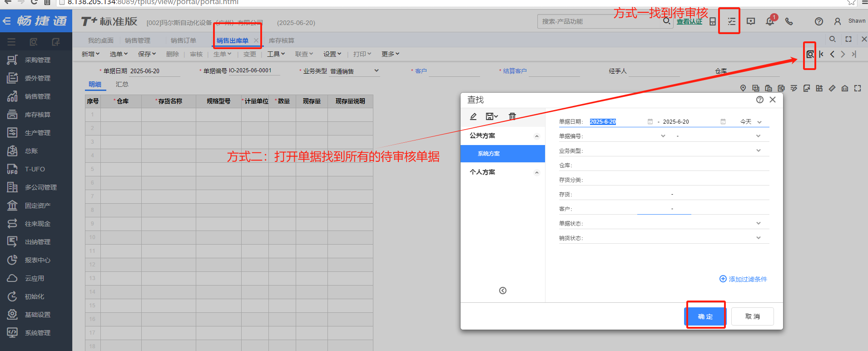Close the 销售出库单 tab

(256, 40)
